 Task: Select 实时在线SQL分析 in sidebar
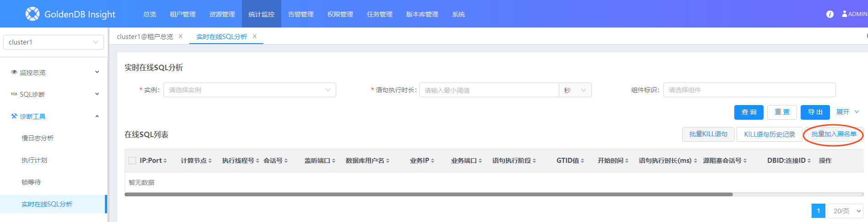53,204
